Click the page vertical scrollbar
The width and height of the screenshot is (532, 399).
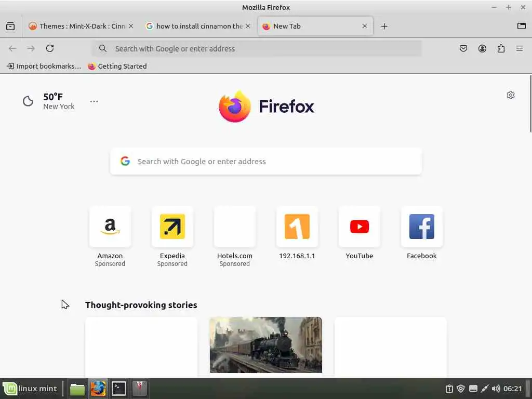tap(530, 103)
